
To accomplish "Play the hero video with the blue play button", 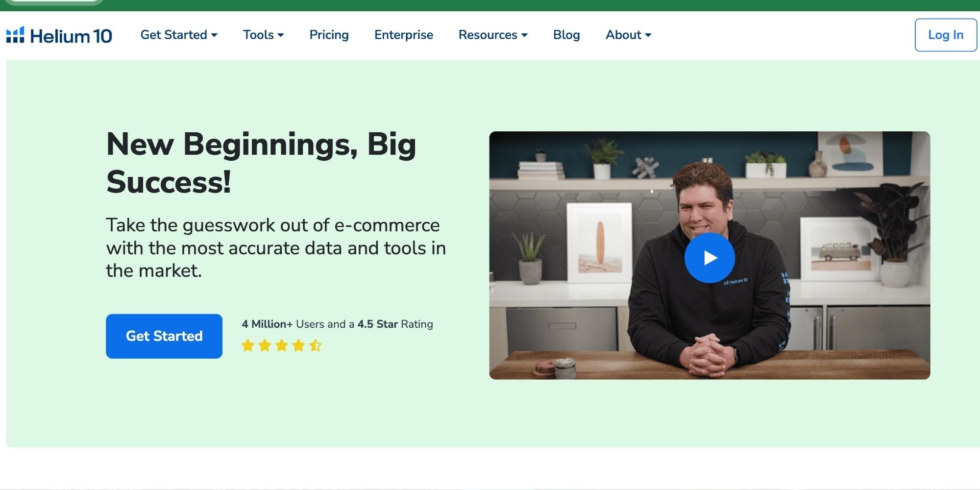I will (709, 258).
